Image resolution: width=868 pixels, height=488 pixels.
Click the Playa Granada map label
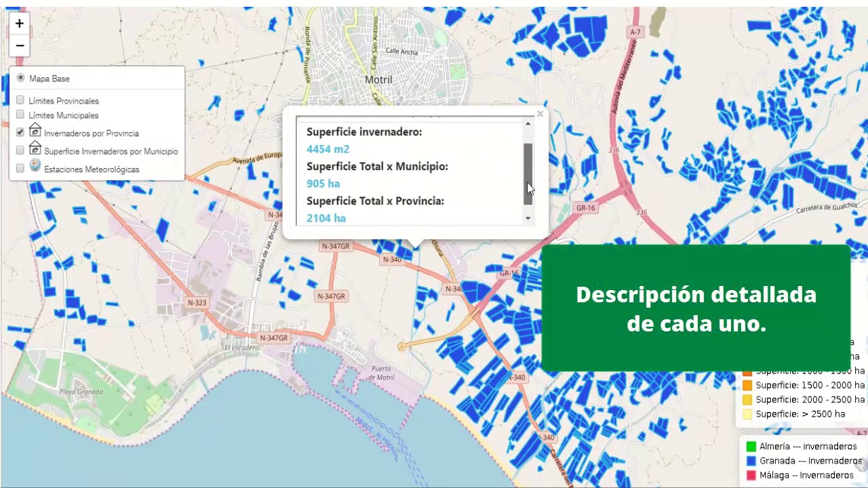[81, 392]
